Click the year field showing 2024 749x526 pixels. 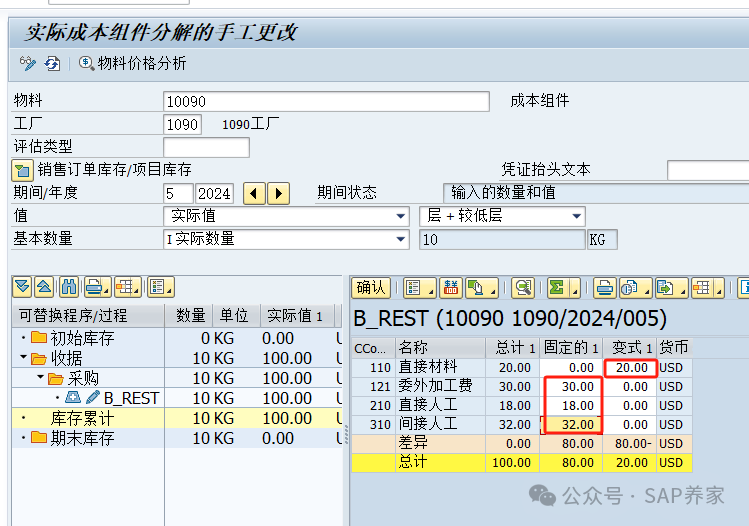point(214,193)
